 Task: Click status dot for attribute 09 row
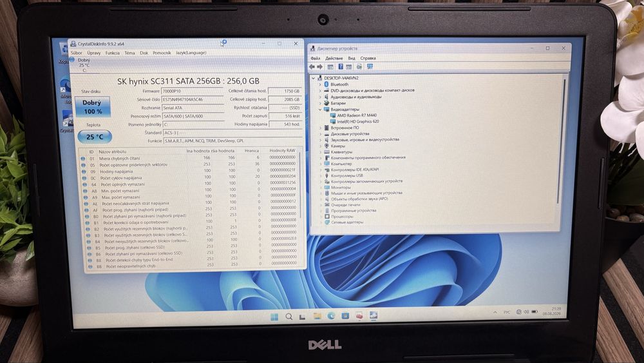click(x=84, y=172)
